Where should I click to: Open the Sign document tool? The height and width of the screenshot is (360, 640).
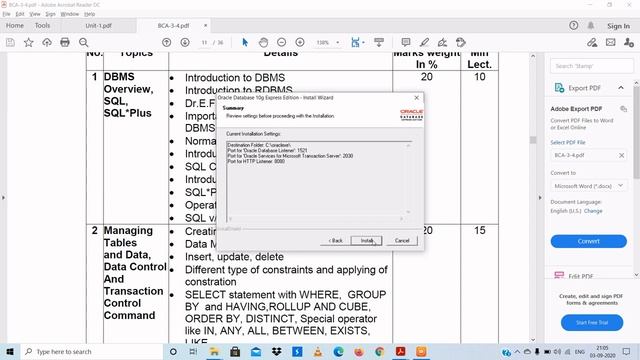coord(442,42)
